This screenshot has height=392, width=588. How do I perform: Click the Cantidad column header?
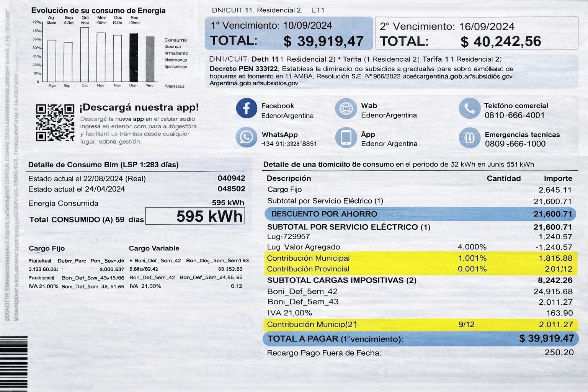point(503,178)
